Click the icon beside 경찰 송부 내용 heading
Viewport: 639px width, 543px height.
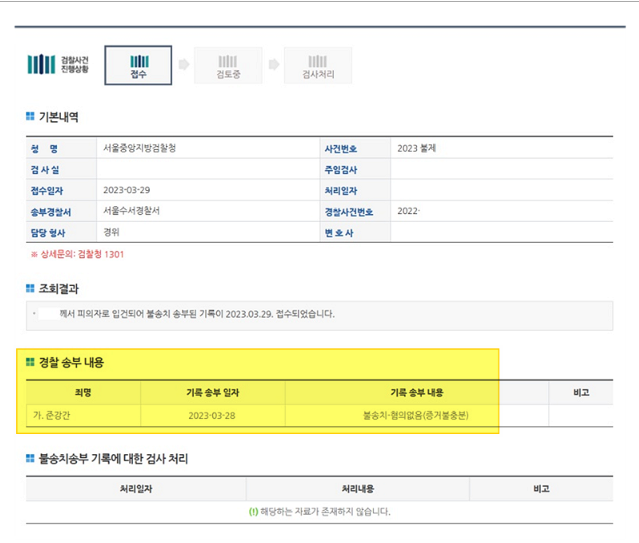30,362
